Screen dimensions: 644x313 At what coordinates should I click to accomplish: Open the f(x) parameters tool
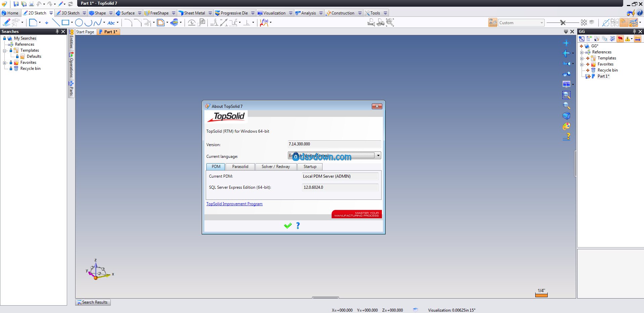click(x=264, y=23)
